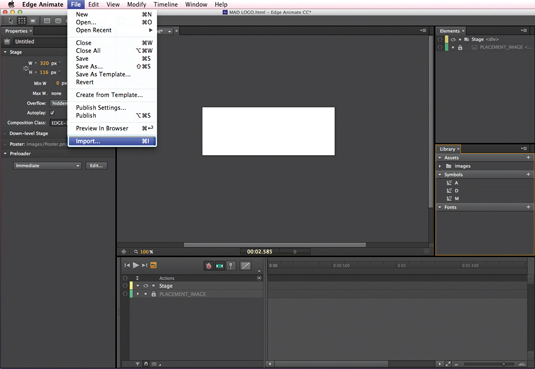Screen dimensions: 535x369
Task: Choose Import from File menu
Action: (x=112, y=141)
